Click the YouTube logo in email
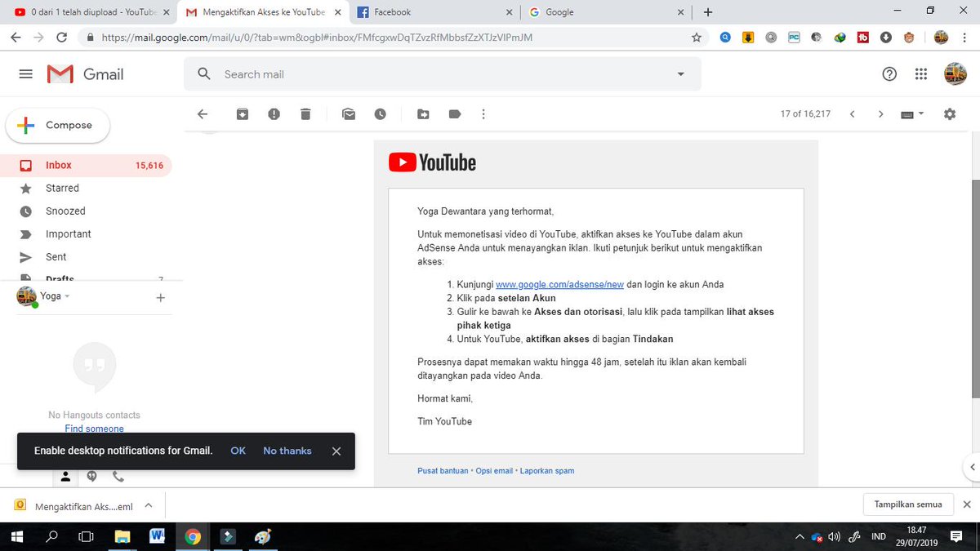This screenshot has height=551, width=980. [432, 162]
